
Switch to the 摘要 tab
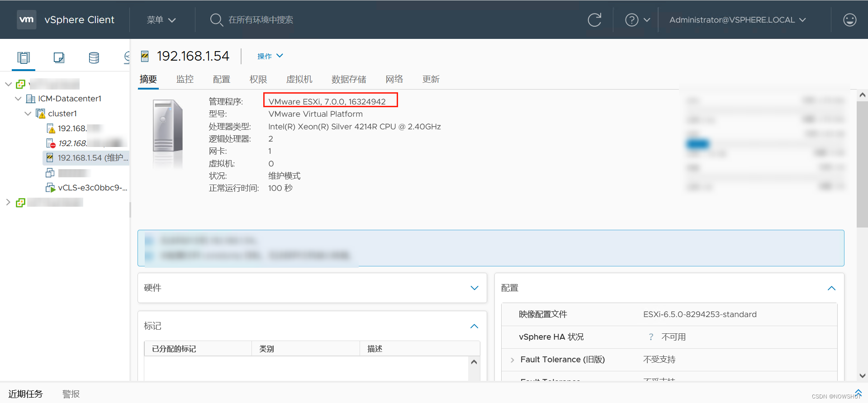(x=148, y=79)
